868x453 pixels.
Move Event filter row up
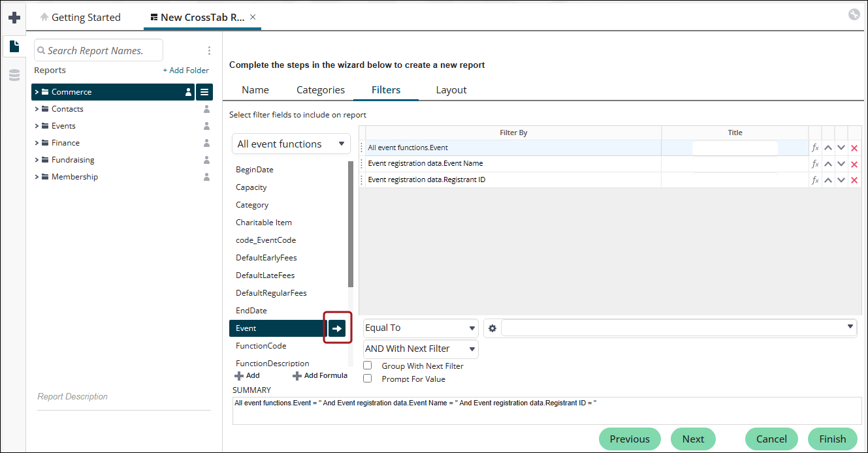click(828, 148)
